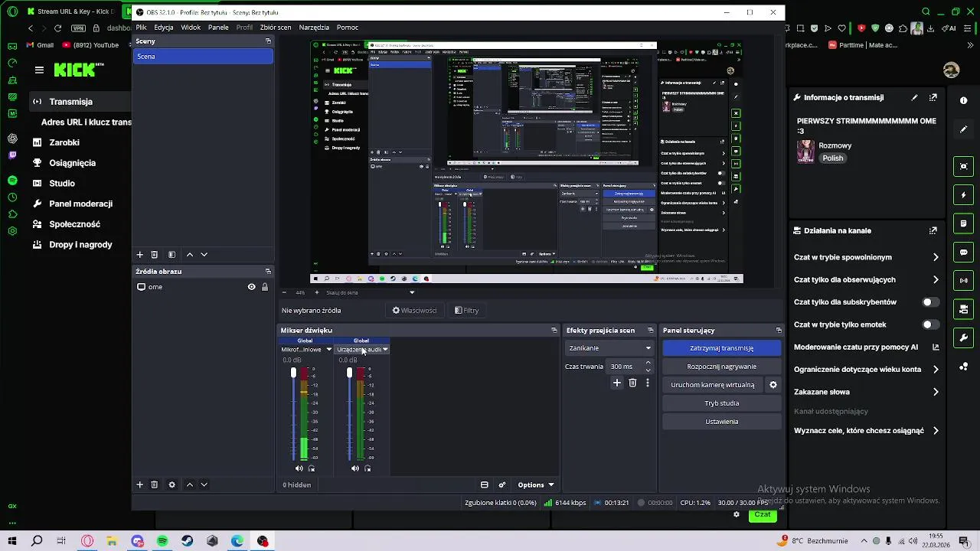Pop out Informacje o transmisji panel
Image resolution: width=980 pixels, height=551 pixels.
933,98
